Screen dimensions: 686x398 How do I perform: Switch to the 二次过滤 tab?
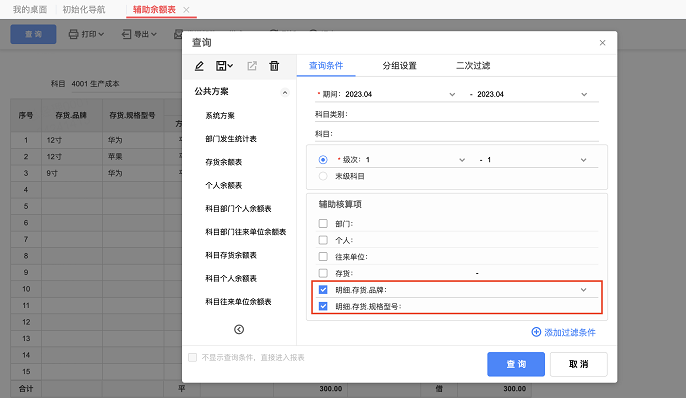click(x=473, y=66)
